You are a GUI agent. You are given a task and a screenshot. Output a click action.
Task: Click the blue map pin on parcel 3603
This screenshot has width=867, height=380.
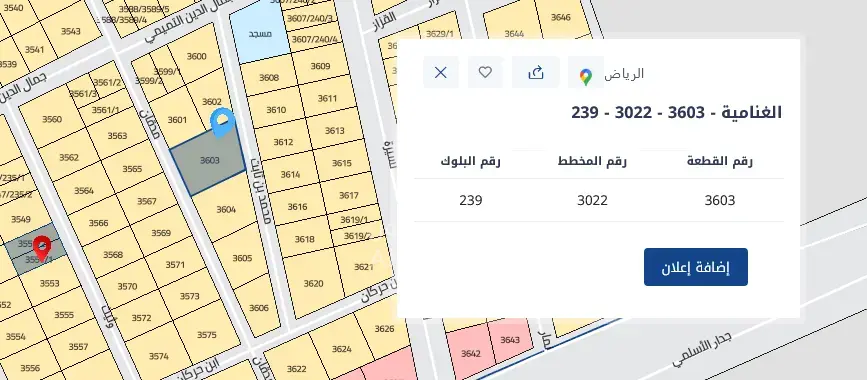(223, 122)
